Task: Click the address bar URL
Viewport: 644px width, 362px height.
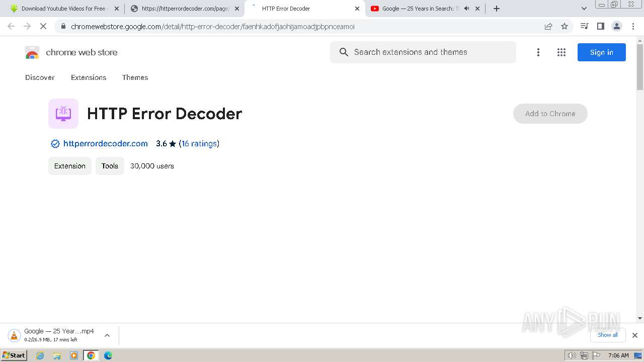Action: point(213,27)
